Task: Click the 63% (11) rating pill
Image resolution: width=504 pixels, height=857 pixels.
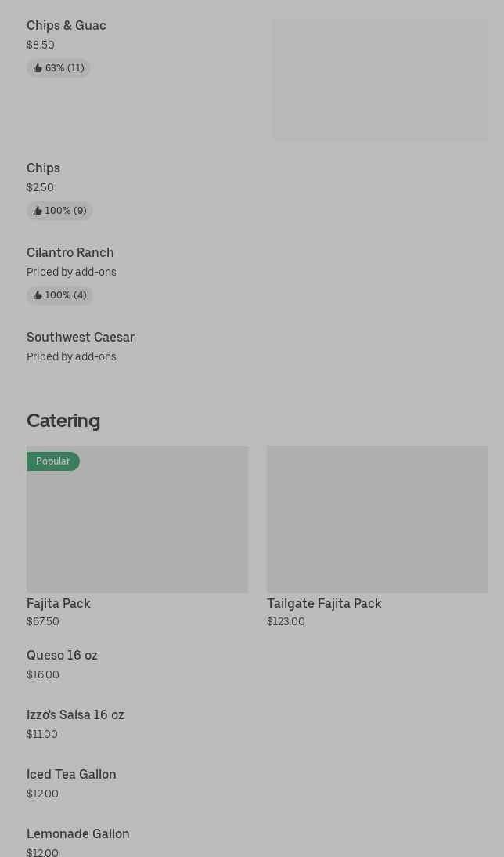Action: pos(59,68)
